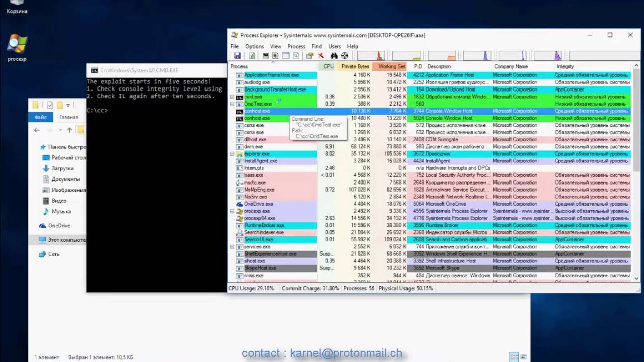Open the View menu
This screenshot has width=644, height=362.
click(275, 46)
